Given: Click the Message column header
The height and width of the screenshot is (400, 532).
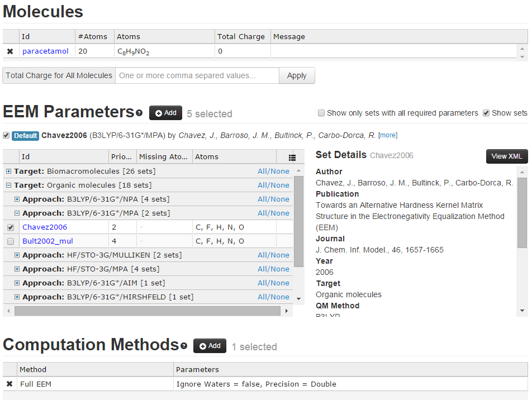Looking at the screenshot, I should point(399,36).
